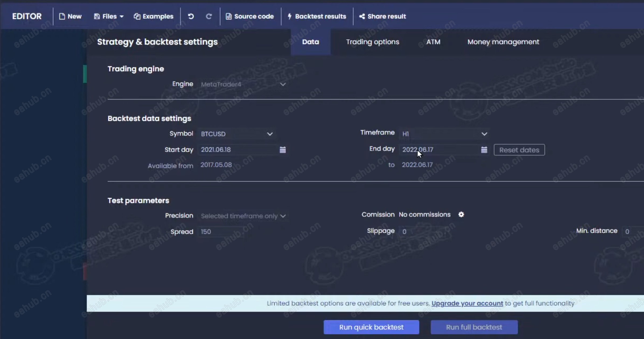
Task: Click the redo arrow icon
Action: [x=209, y=16]
